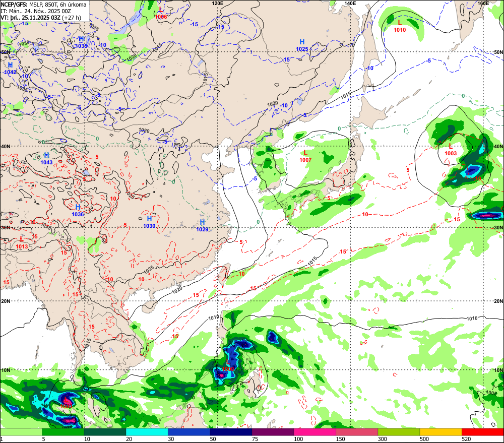The width and height of the screenshot is (504, 443).
Task: Click the L 1010 low pressure label
Action: 400,26
